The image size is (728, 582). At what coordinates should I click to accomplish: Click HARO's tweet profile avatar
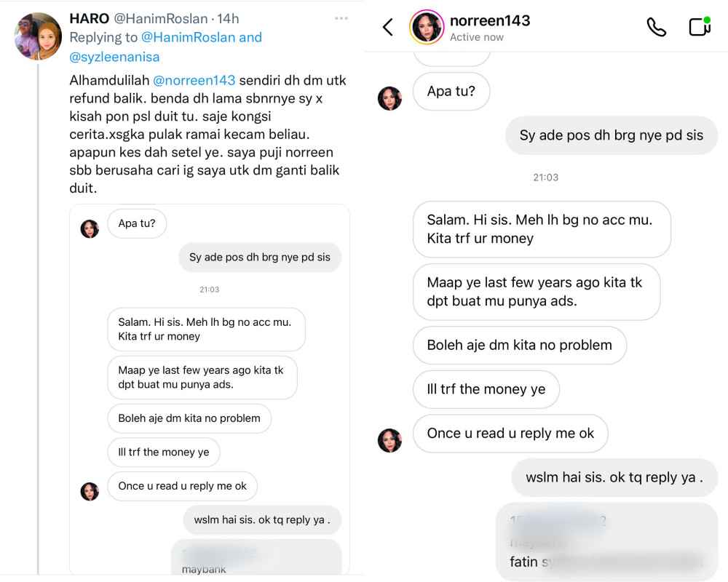[x=38, y=36]
